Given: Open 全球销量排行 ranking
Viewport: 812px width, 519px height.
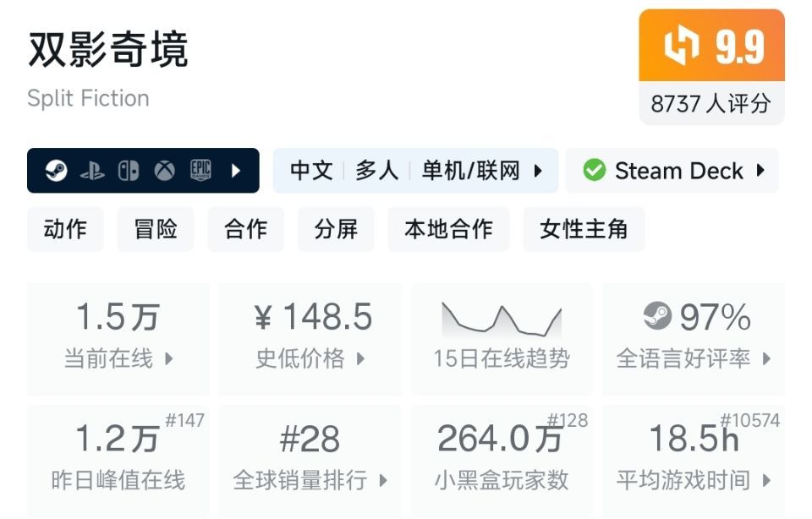Looking at the screenshot, I should click(310, 481).
